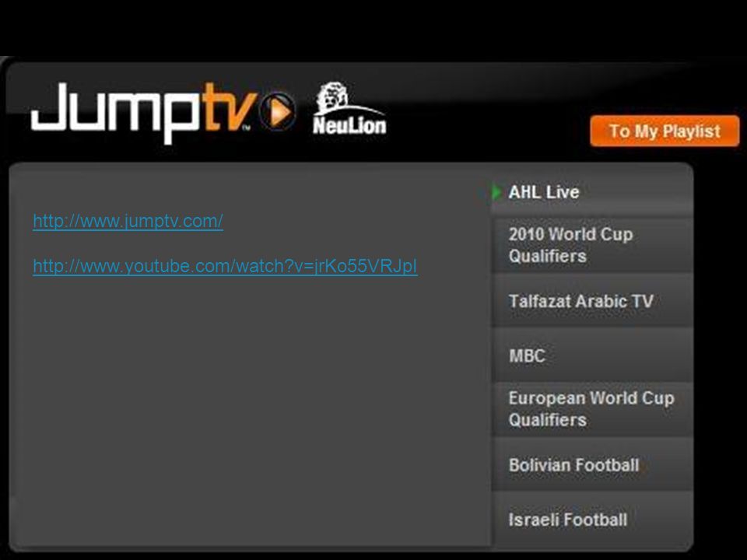This screenshot has height=560, width=747.
Task: Click the NeuLion lion head illustration
Action: 334,97
